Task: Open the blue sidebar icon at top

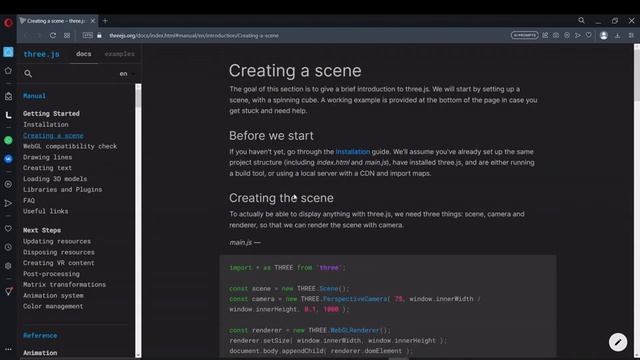Action: pyautogui.click(x=8, y=52)
